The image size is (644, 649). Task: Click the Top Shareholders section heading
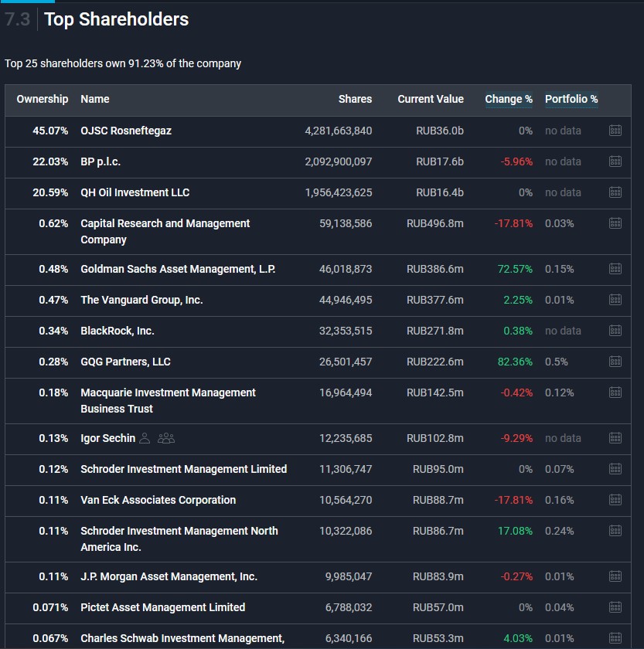pyautogui.click(x=116, y=19)
